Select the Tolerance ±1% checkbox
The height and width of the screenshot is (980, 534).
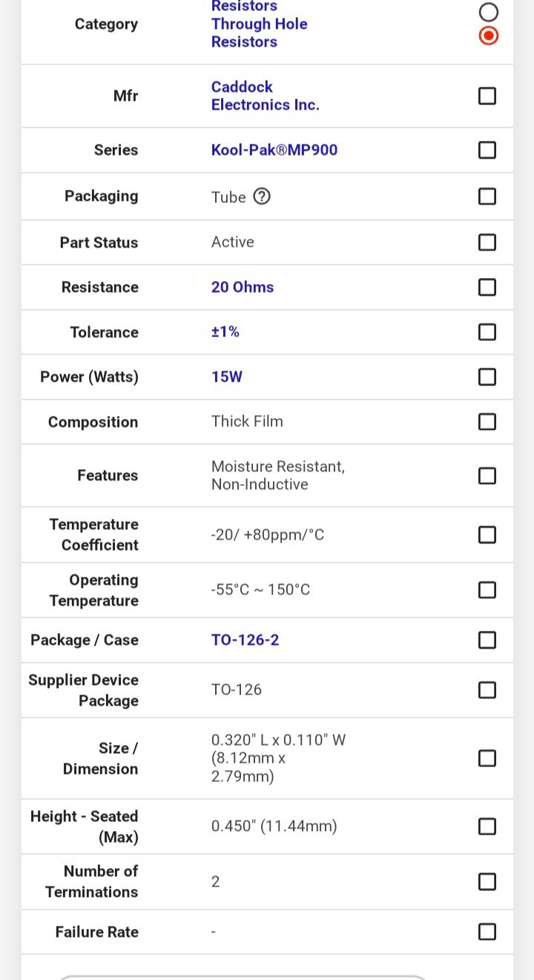(487, 332)
